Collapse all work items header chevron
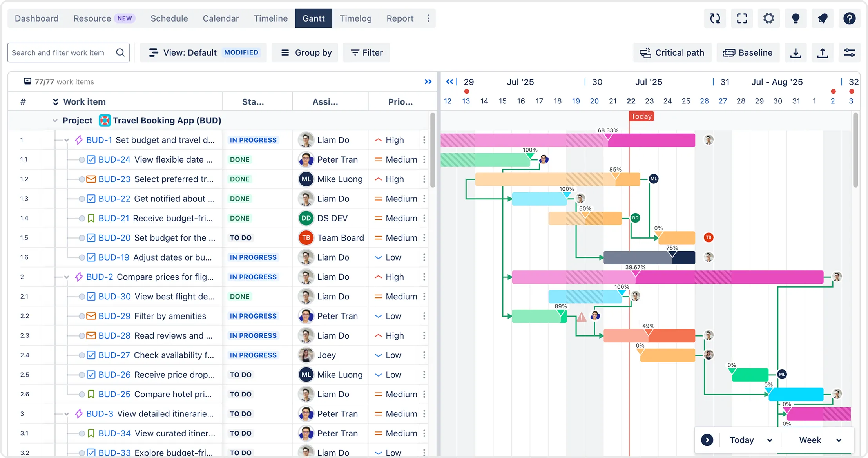The image size is (868, 458). click(x=56, y=102)
